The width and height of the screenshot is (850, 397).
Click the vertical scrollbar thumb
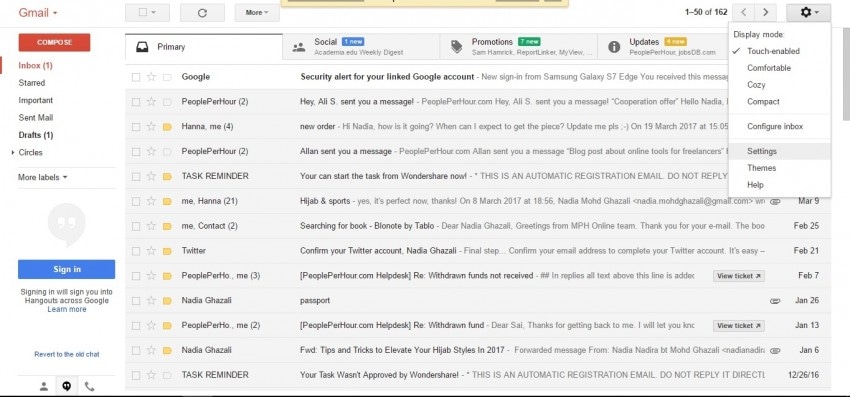(x=846, y=73)
